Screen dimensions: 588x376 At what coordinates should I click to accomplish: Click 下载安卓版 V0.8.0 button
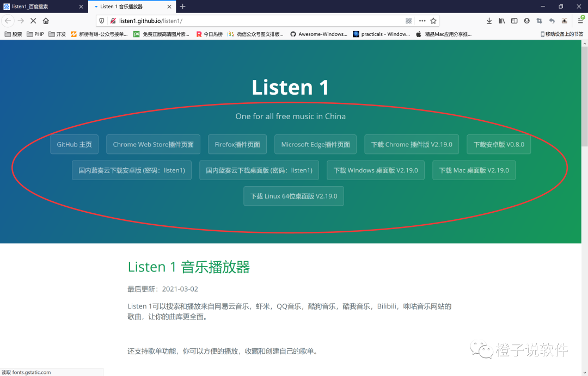click(499, 144)
